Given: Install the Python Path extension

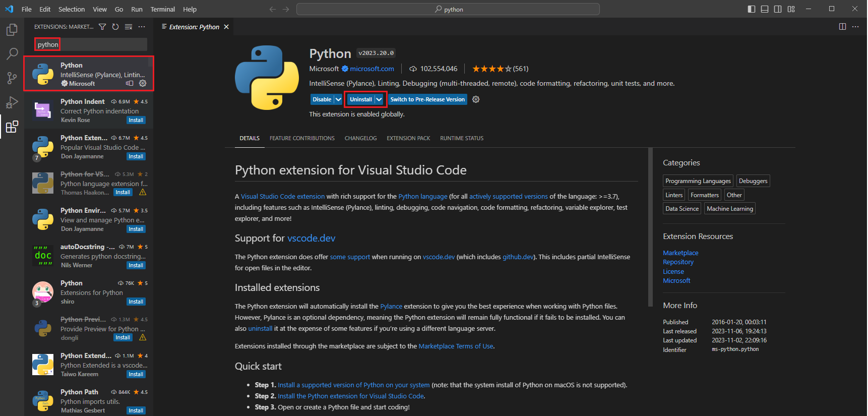Looking at the screenshot, I should 136,410.
